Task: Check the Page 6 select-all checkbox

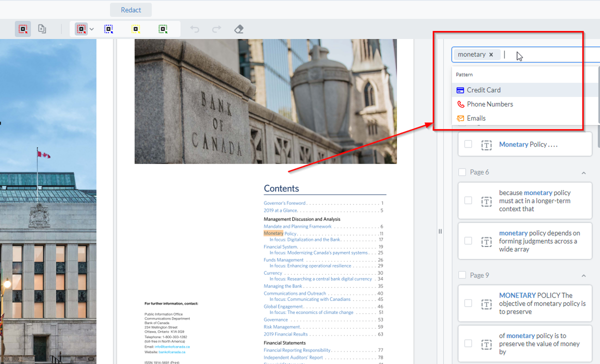Action: click(x=461, y=171)
